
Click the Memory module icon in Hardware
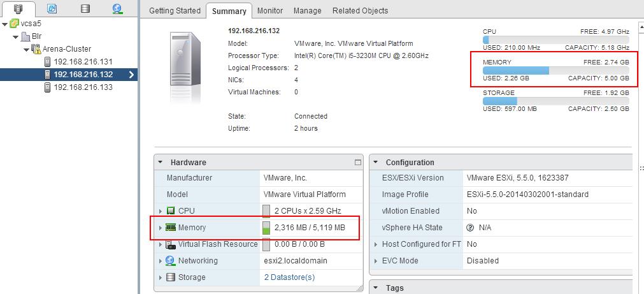(171, 228)
